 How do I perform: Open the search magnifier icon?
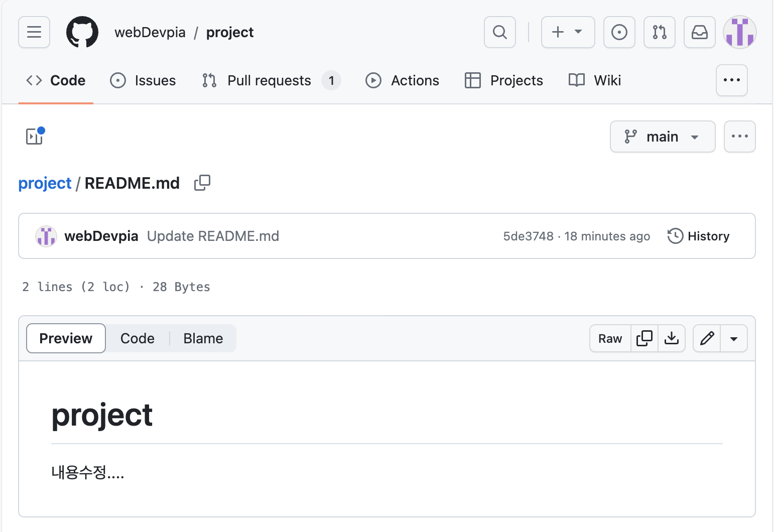click(x=499, y=32)
